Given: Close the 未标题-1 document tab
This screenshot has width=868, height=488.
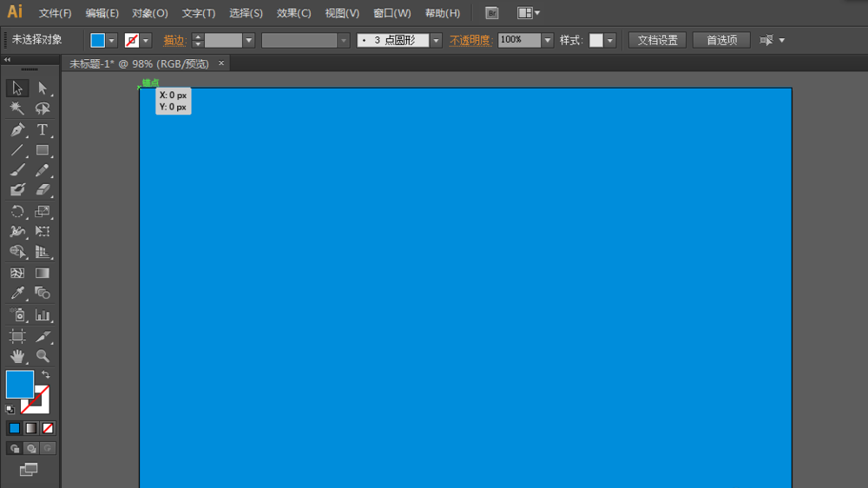Looking at the screenshot, I should click(220, 63).
